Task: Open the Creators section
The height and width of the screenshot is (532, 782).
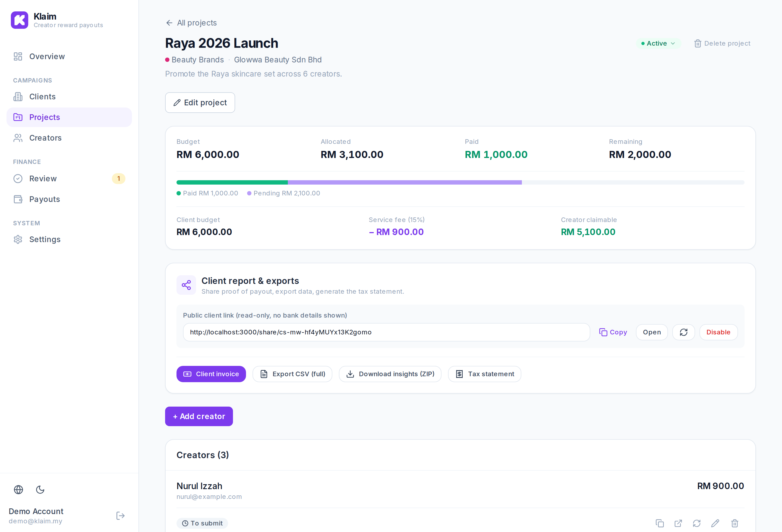Action: pos(69,138)
